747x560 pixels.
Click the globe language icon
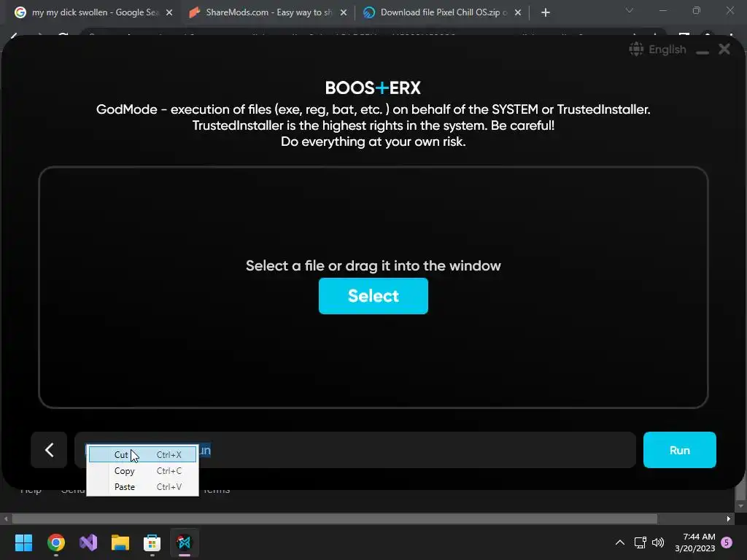636,49
